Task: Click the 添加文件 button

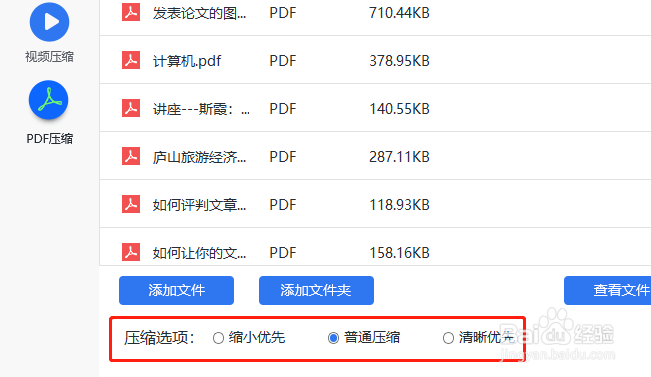Action: [176, 290]
